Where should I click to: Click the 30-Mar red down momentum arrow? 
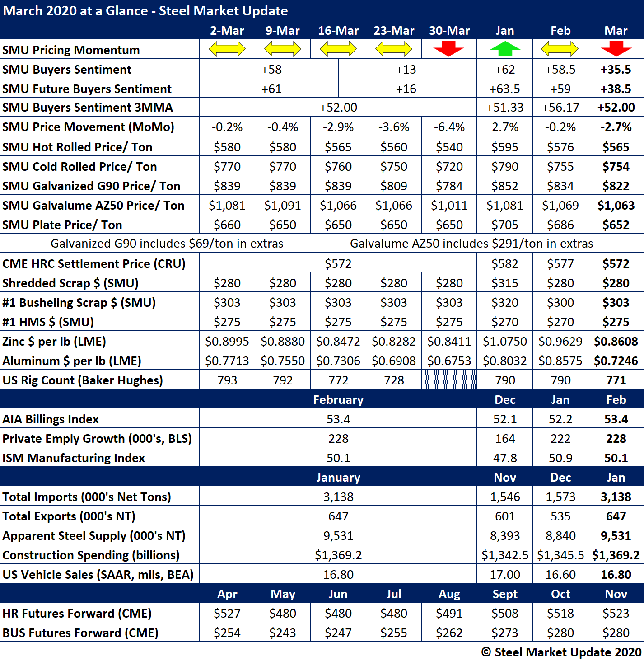[448, 49]
